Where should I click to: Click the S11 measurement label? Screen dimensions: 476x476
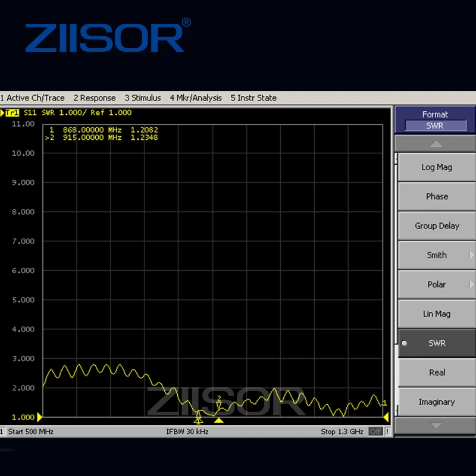click(x=30, y=112)
